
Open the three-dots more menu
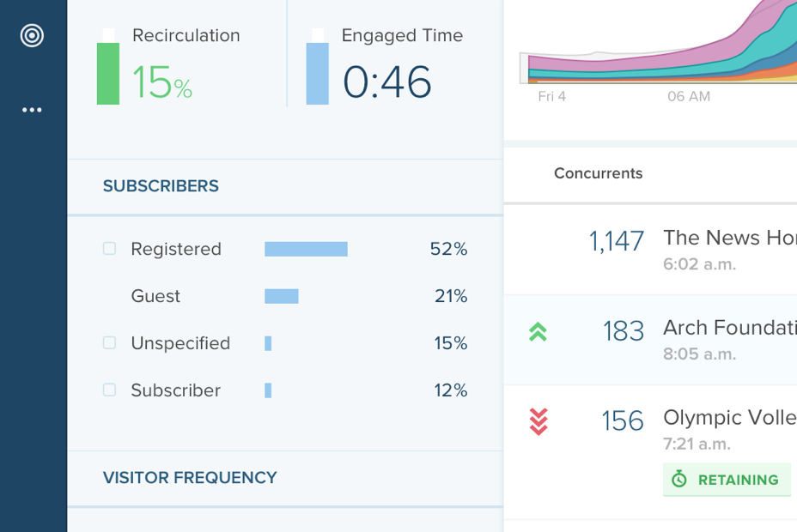coord(32,110)
